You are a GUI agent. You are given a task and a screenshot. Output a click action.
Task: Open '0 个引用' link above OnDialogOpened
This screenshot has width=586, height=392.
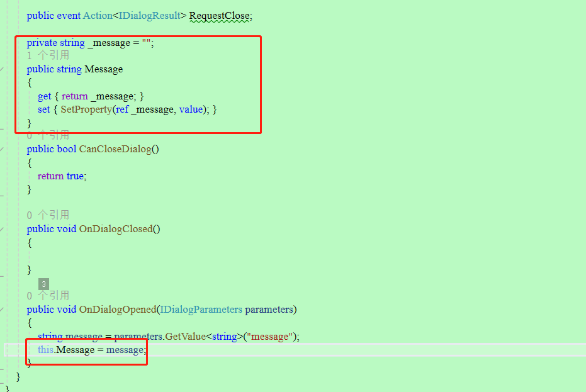[x=48, y=296]
